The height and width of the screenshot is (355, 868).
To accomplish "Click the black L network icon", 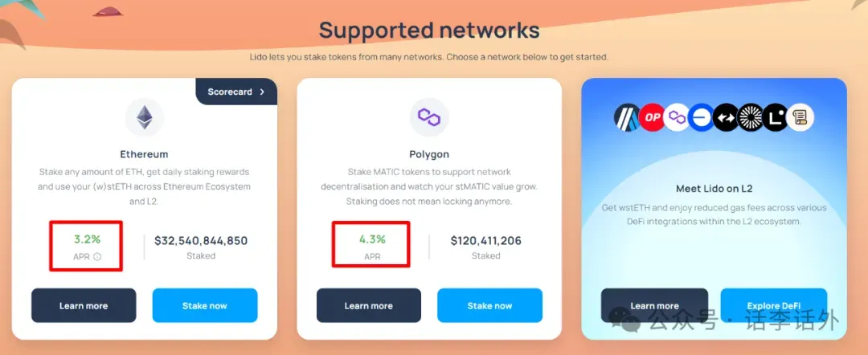I will 775,117.
